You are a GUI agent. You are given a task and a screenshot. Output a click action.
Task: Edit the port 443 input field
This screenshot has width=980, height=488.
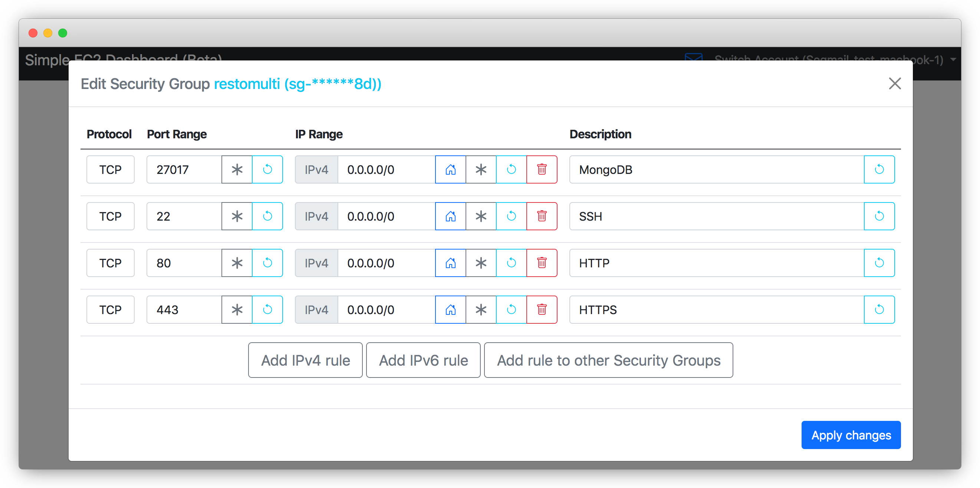coord(184,310)
